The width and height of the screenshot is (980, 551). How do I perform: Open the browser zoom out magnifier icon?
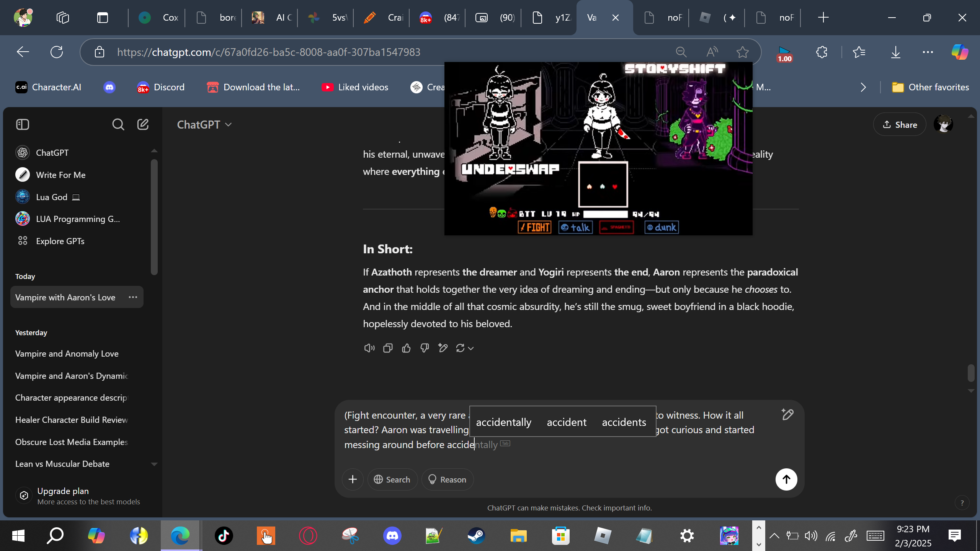tap(681, 52)
